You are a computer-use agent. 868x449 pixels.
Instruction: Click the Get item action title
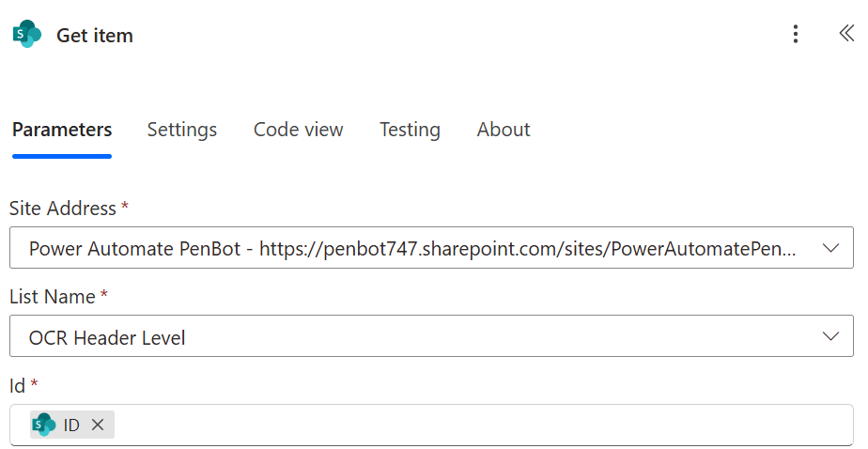pos(95,36)
